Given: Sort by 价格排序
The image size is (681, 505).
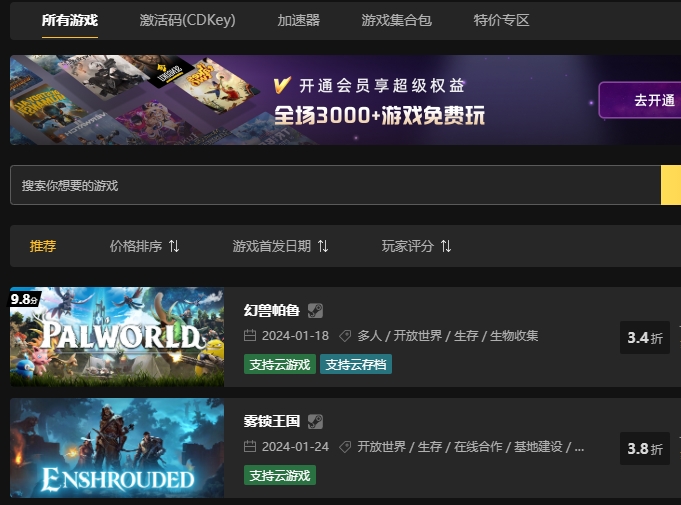Looking at the screenshot, I should pos(136,246).
